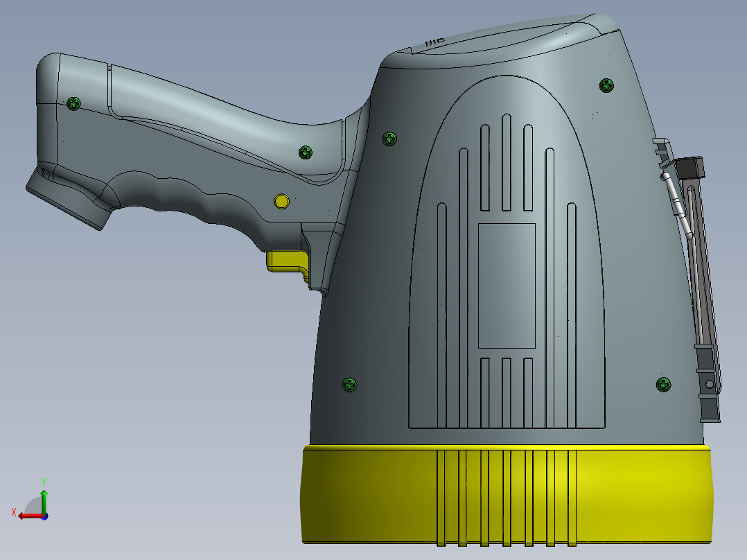
Task: Select the green screw near the top-right of body
Action: pos(606,86)
